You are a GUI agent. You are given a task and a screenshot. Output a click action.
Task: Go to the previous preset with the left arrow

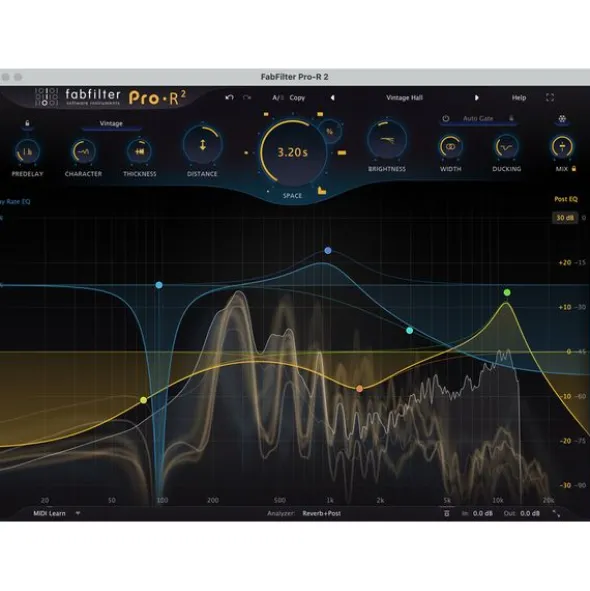click(x=333, y=98)
